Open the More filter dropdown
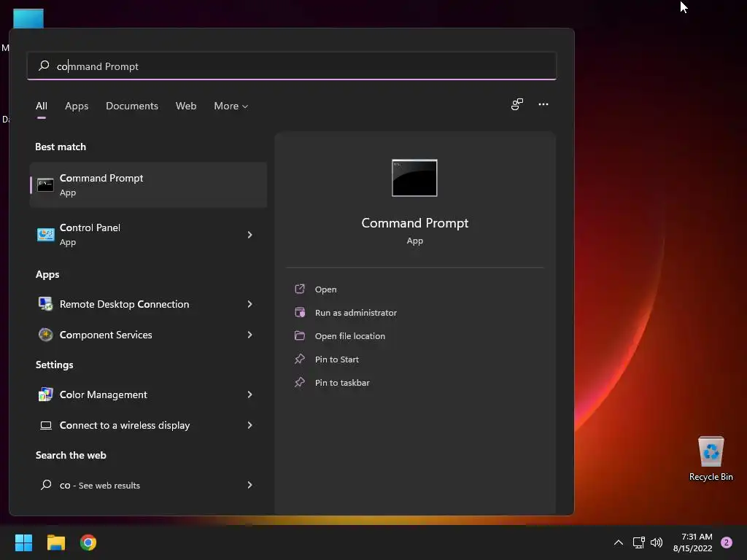Viewport: 747px width, 560px height. 231,106
